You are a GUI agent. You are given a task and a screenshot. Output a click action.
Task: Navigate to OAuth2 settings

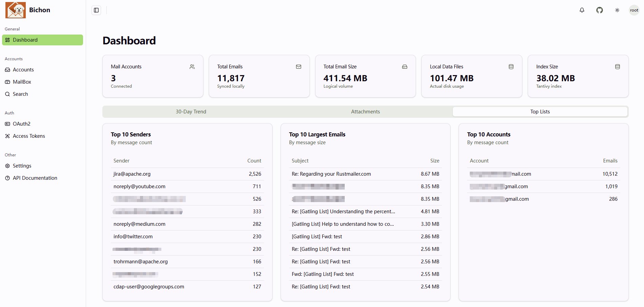click(x=21, y=124)
